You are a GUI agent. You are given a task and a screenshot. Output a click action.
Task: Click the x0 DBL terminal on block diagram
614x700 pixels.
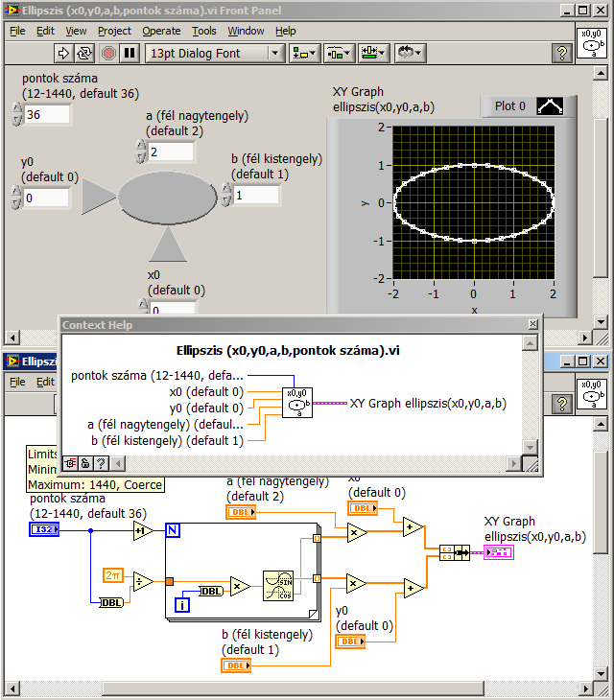click(363, 508)
